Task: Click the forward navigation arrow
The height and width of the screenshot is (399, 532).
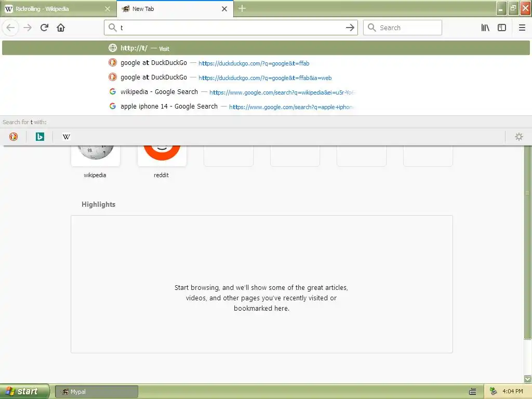Action: [x=28, y=28]
